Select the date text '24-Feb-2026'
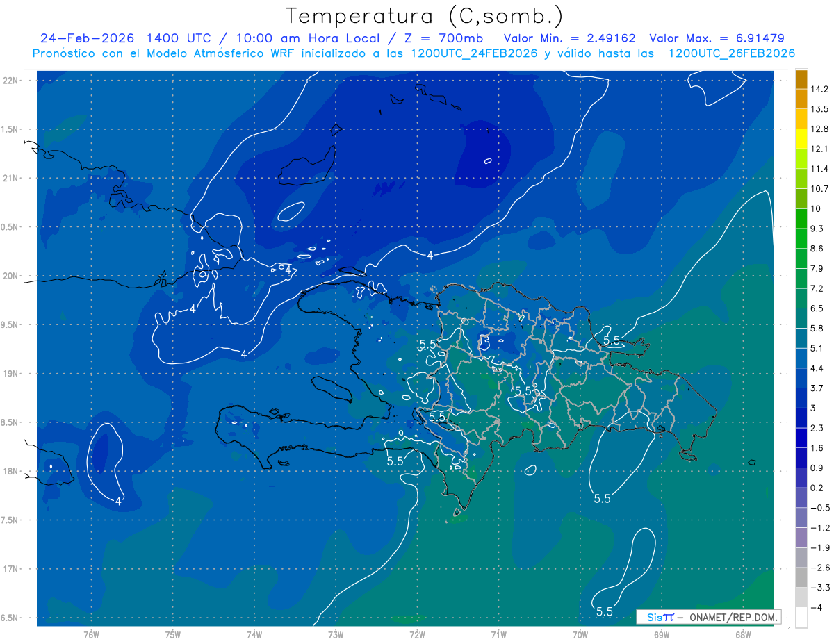This screenshot has width=834, height=644. pos(87,38)
